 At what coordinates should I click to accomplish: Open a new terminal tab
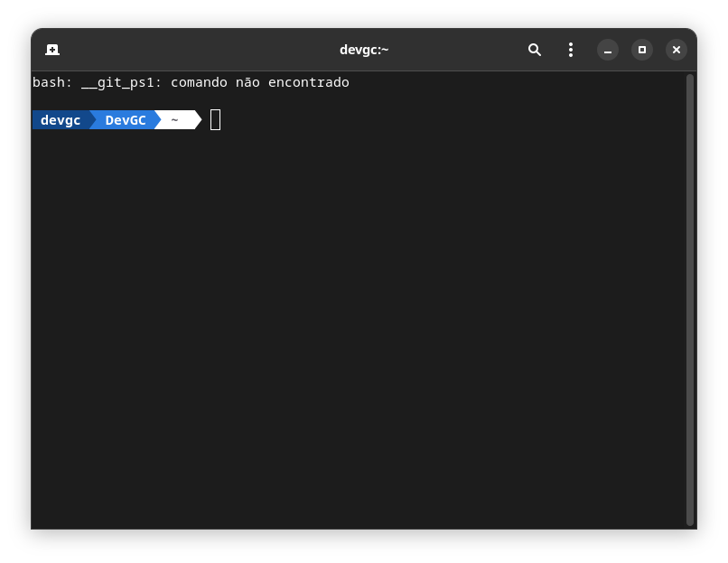pyautogui.click(x=52, y=50)
